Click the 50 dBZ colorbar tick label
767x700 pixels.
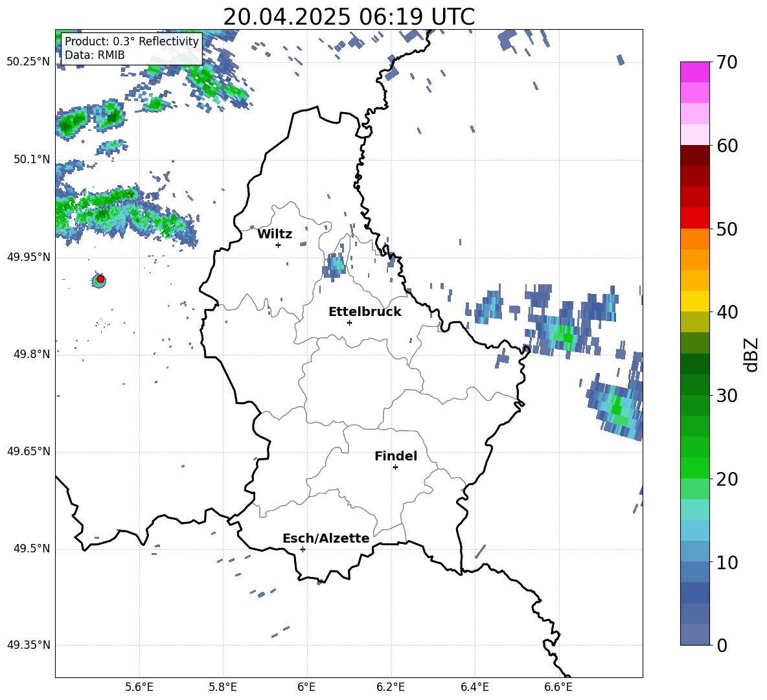(727, 229)
